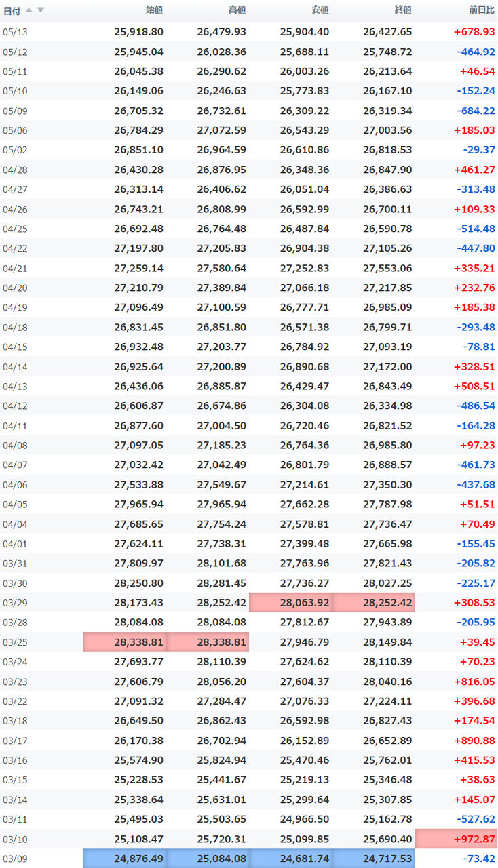Click the 終値 column header
This screenshot has width=498, height=868.
pos(402,11)
